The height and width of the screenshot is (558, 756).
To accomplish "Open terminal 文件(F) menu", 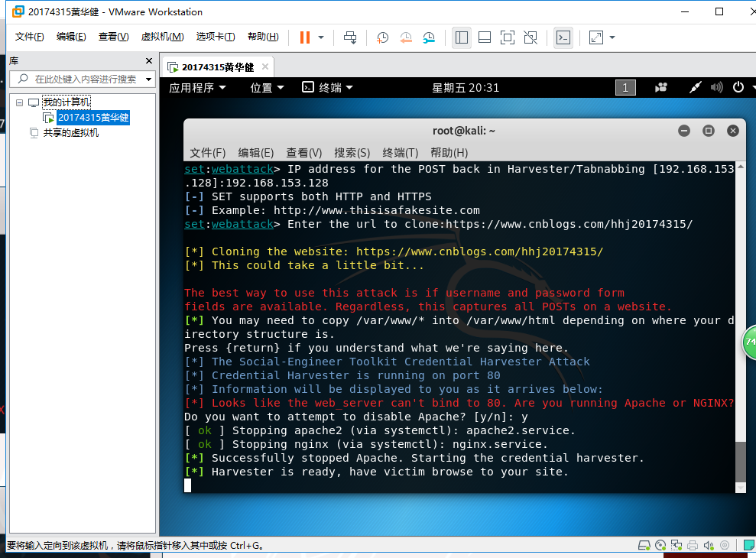I will coord(207,153).
